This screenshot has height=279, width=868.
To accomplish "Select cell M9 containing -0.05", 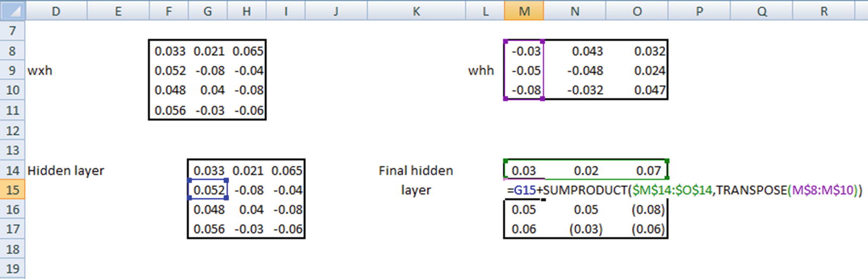I will pyautogui.click(x=524, y=70).
